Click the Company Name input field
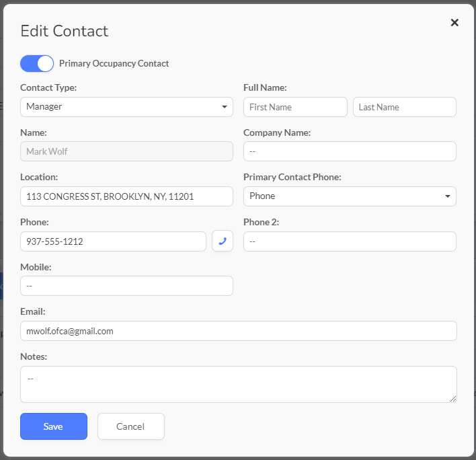The width and height of the screenshot is (476, 460). 350,151
